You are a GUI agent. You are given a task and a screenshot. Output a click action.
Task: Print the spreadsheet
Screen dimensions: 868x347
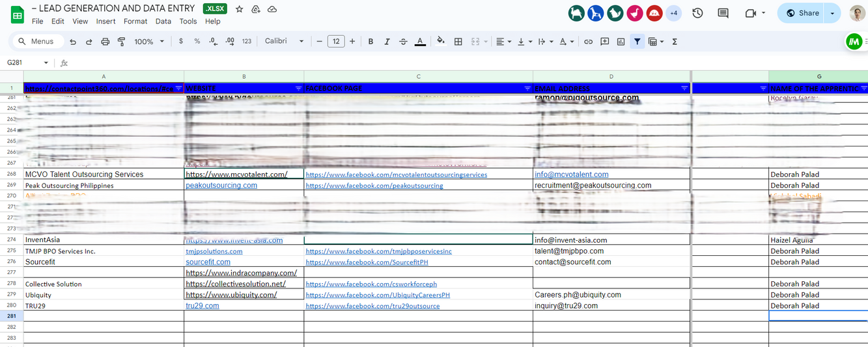(x=105, y=42)
